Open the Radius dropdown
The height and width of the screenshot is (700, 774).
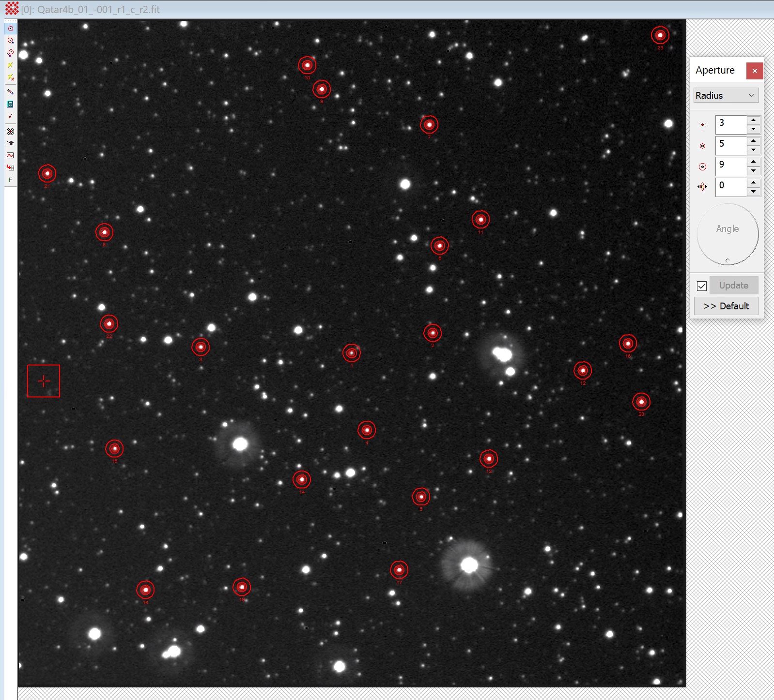[x=726, y=95]
